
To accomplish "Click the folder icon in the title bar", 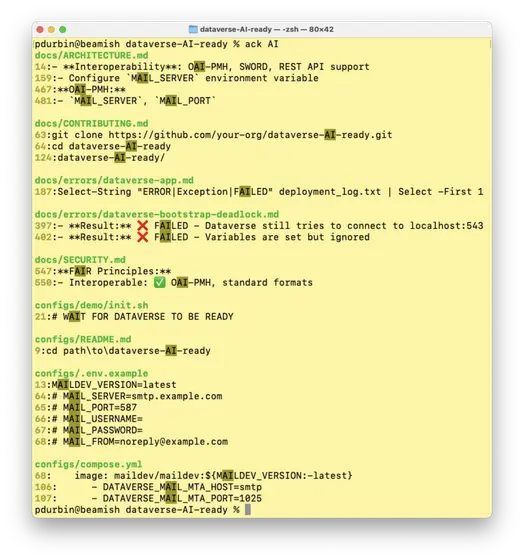I will tap(193, 29).
